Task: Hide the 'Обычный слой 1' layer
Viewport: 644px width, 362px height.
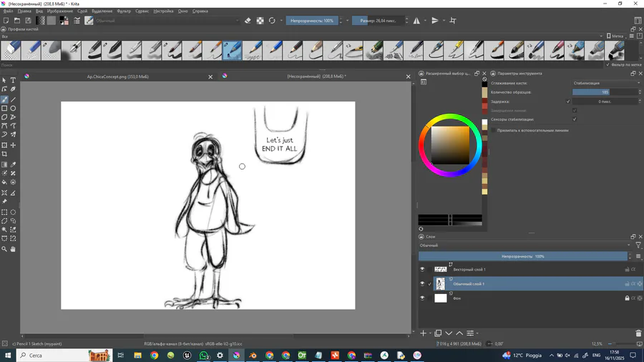Action: point(422,283)
